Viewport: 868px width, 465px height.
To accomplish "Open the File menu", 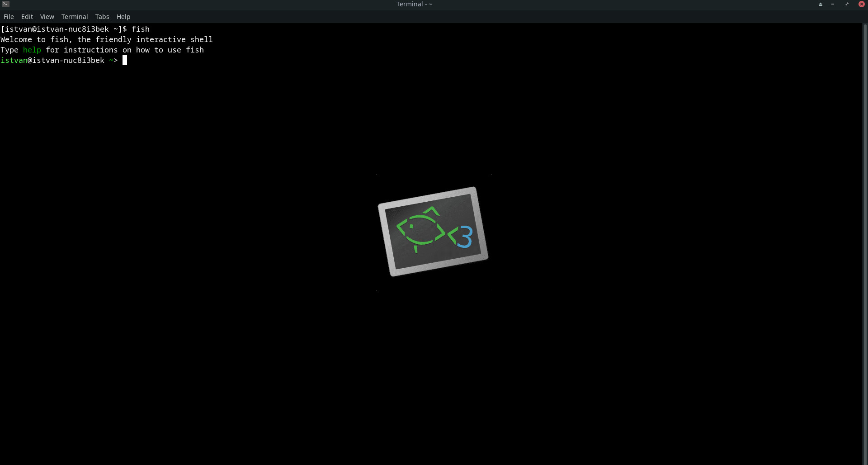I will click(x=9, y=17).
